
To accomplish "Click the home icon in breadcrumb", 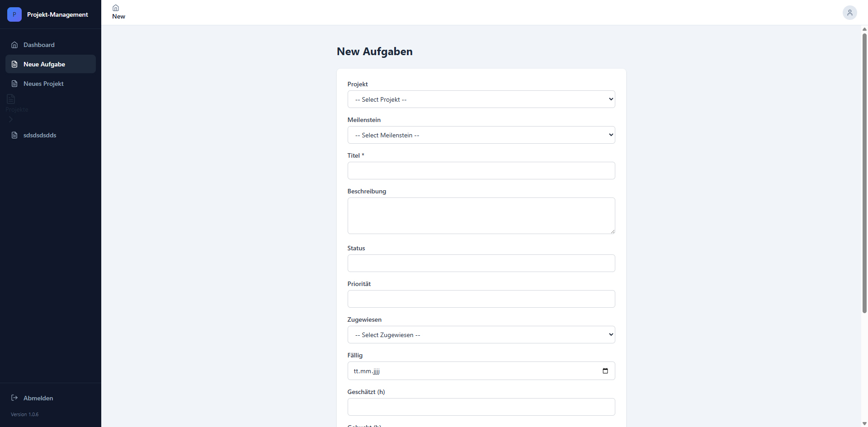I will (116, 8).
